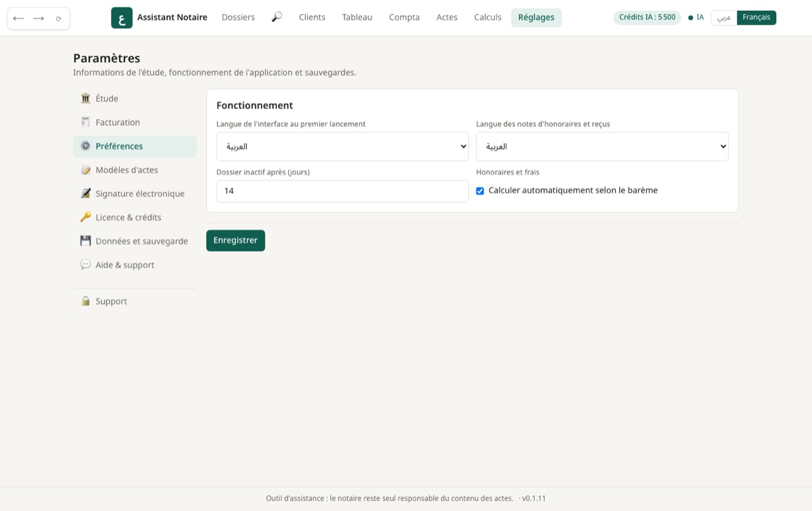Click the Préférences gear icon
This screenshot has height=511, width=812.
point(85,146)
